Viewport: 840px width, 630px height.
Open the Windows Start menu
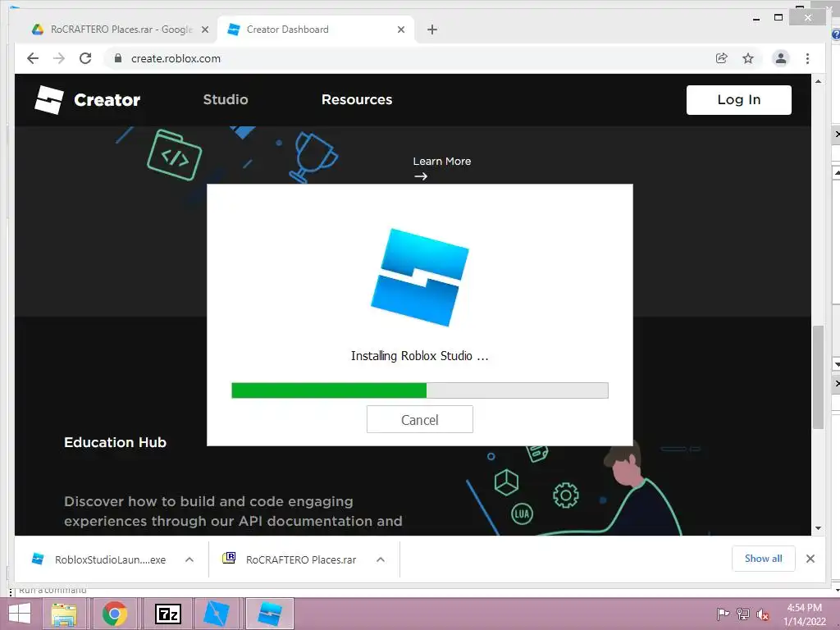point(20,614)
